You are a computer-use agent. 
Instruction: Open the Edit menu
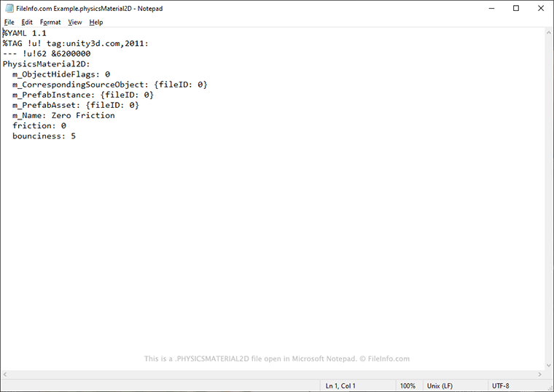pyautogui.click(x=27, y=23)
